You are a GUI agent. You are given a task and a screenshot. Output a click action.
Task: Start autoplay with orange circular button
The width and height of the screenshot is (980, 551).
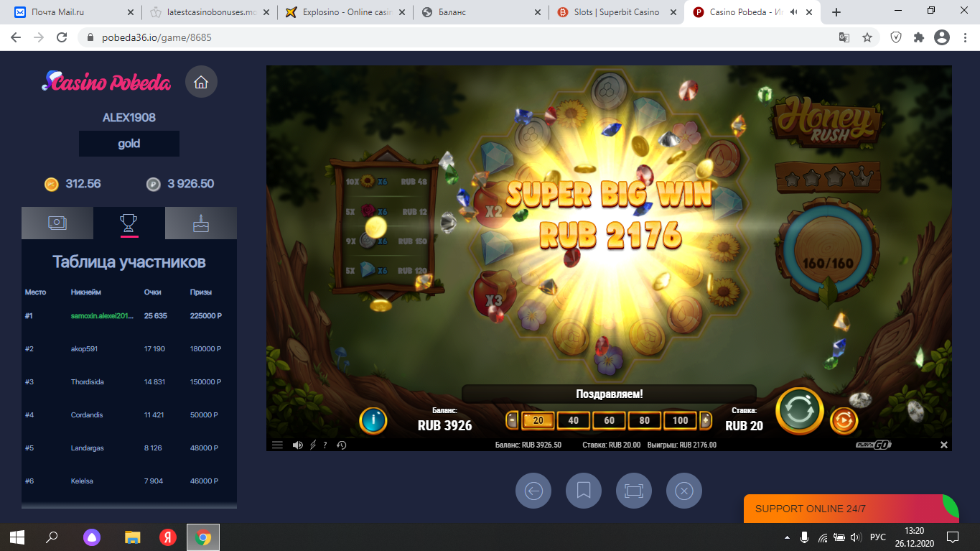844,421
